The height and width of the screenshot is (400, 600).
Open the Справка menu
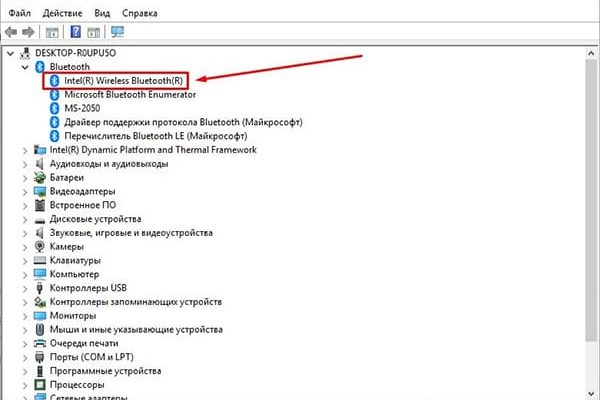[x=140, y=13]
